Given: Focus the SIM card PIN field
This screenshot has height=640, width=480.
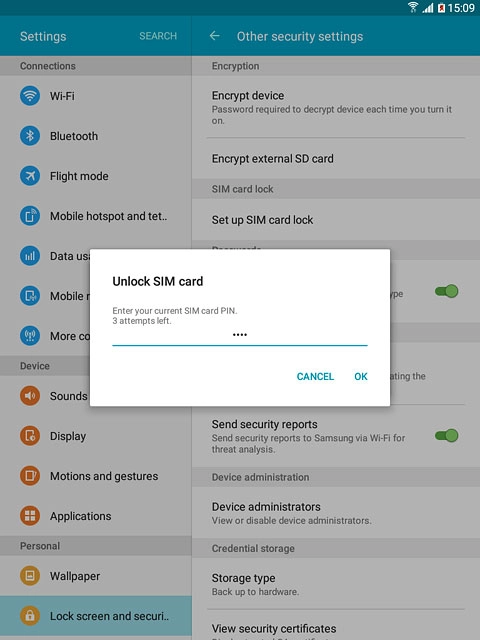Looking at the screenshot, I should click(240, 336).
